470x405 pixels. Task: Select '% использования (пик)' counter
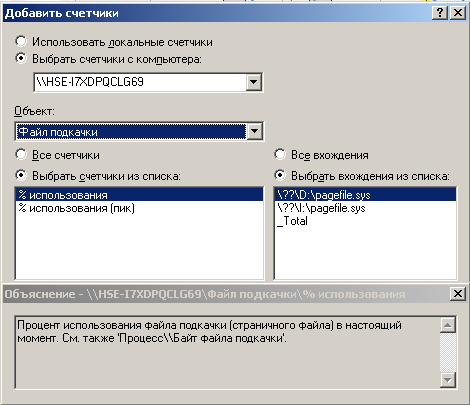[139, 208]
